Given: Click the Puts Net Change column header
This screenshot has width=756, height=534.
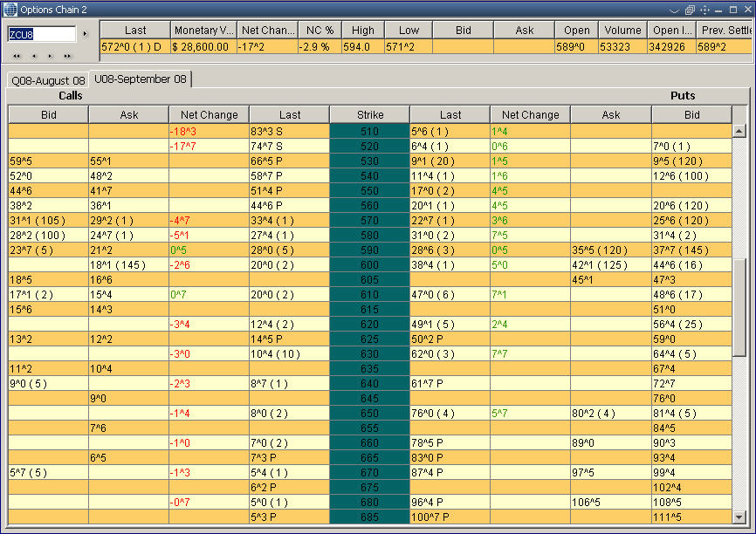Looking at the screenshot, I should click(x=530, y=114).
